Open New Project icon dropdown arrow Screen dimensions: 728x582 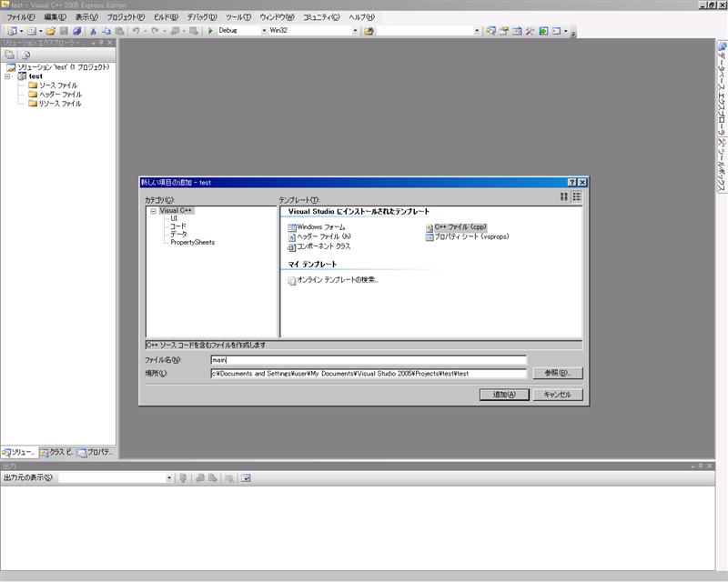(21, 31)
